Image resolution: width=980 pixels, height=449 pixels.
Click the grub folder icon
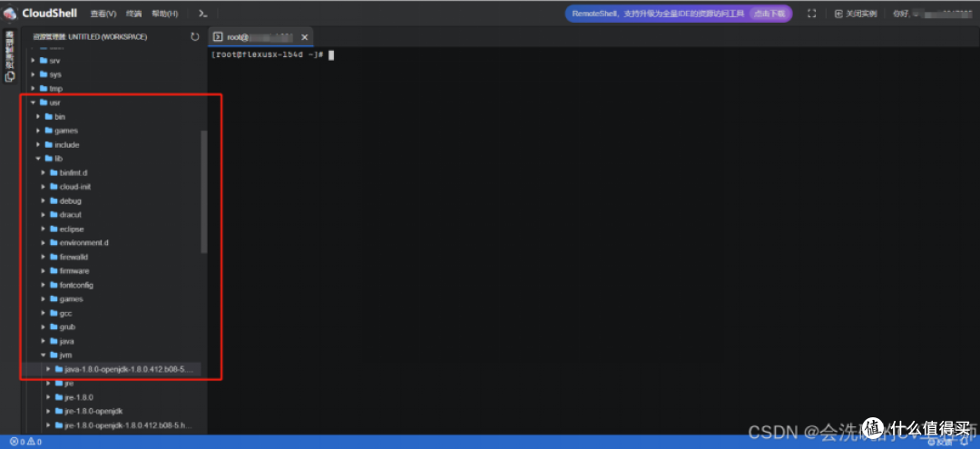pos(54,327)
